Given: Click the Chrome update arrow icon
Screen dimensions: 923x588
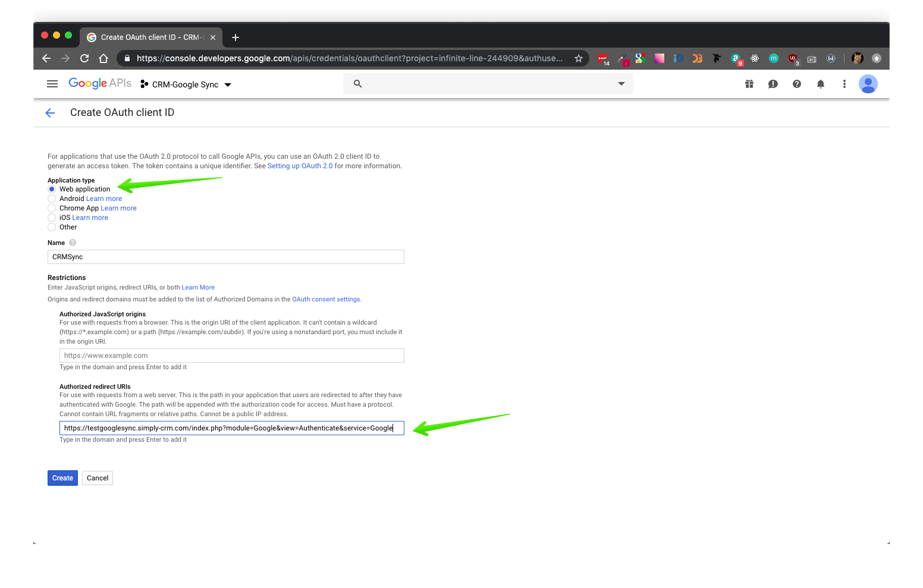Looking at the screenshot, I should click(877, 58).
